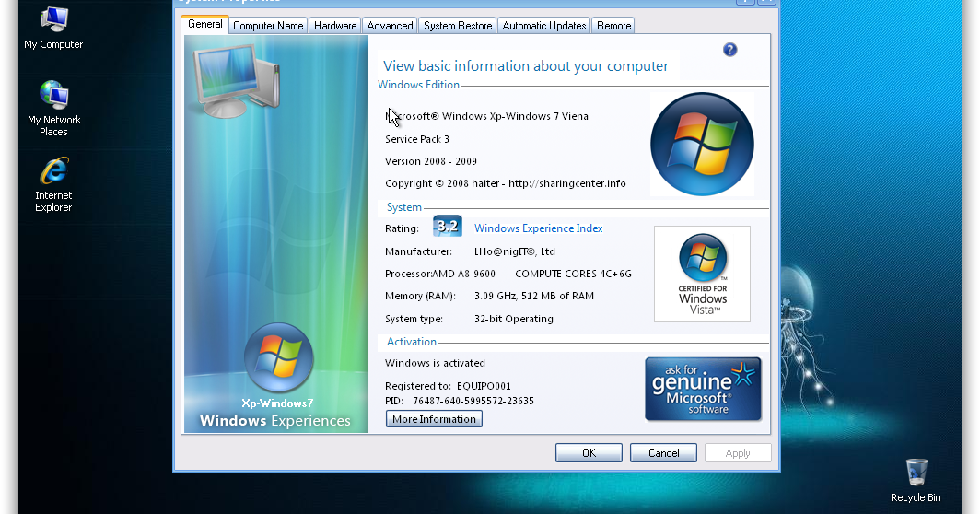This screenshot has width=980, height=514.
Task: Click the PID number 76487-640-5995572-23635
Action: [x=473, y=401]
